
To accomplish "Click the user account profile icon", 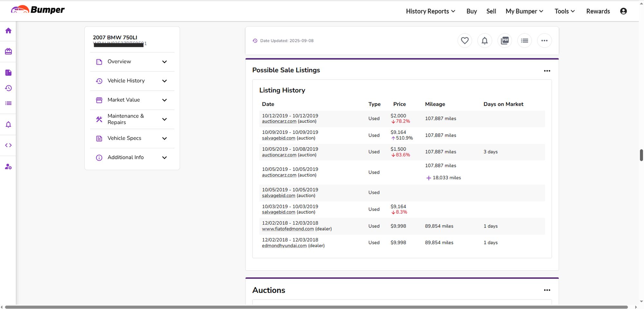I will [x=623, y=11].
